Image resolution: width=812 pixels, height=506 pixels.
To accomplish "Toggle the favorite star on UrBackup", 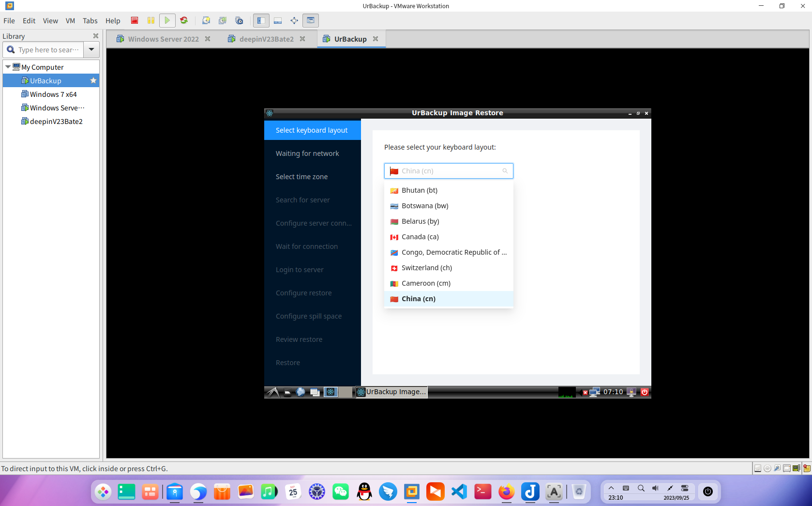I will [x=93, y=80].
